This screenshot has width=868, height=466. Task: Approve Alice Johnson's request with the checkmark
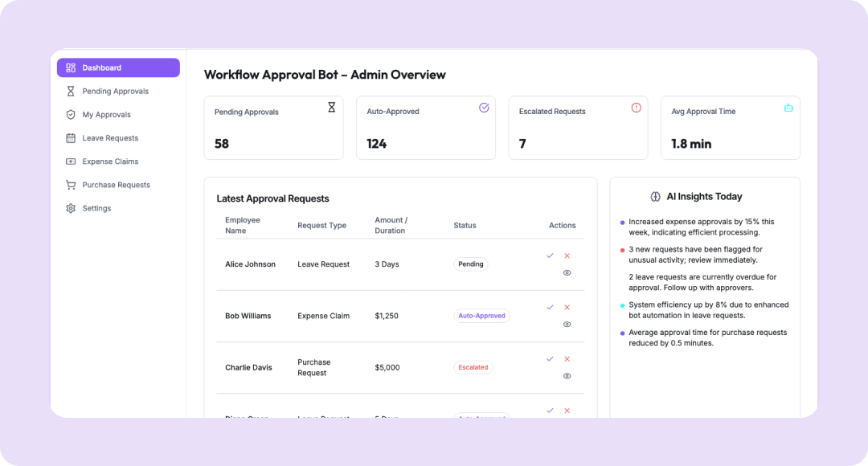coord(550,255)
